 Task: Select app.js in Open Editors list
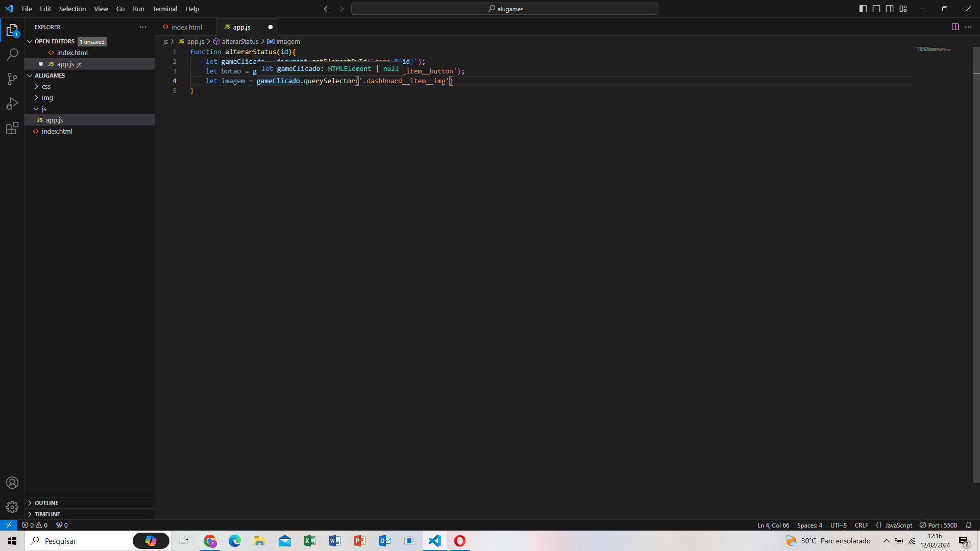click(x=89, y=64)
